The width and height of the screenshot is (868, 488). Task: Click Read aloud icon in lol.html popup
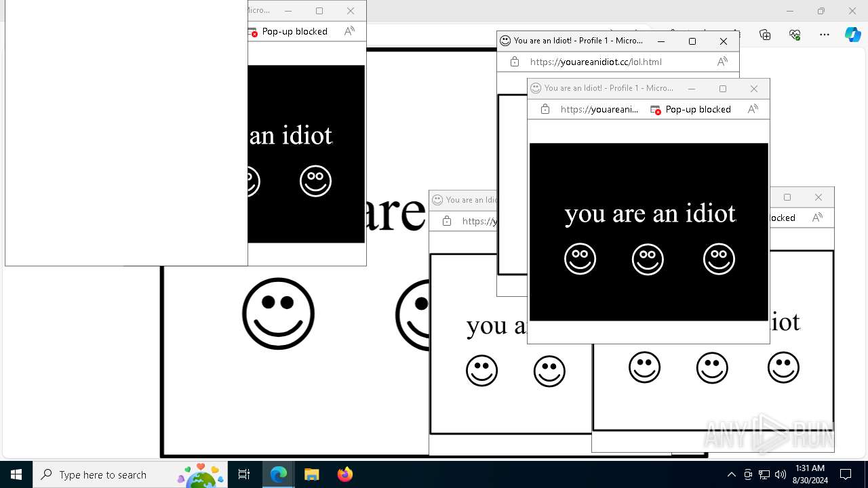click(x=722, y=62)
